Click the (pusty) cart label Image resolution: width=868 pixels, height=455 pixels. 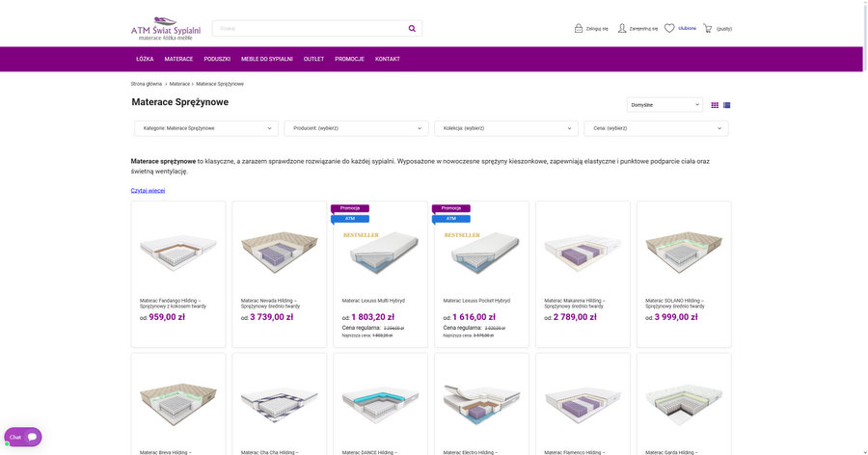pos(724,29)
